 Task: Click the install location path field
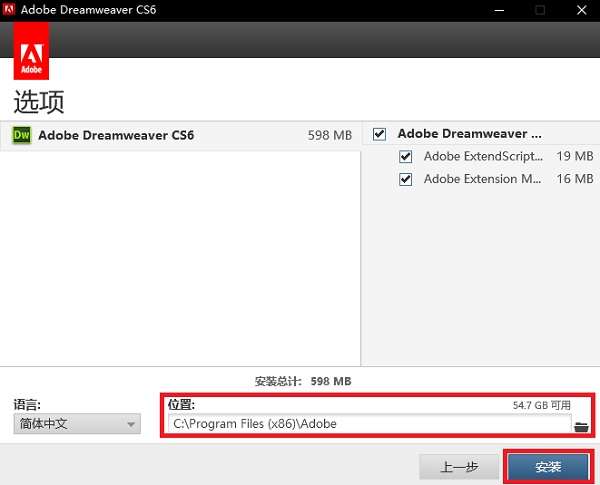(369, 424)
